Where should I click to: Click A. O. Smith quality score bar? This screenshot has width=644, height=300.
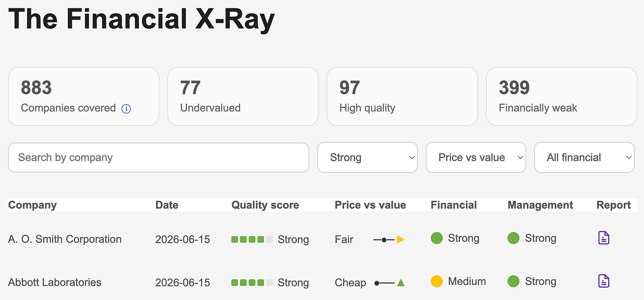point(252,239)
